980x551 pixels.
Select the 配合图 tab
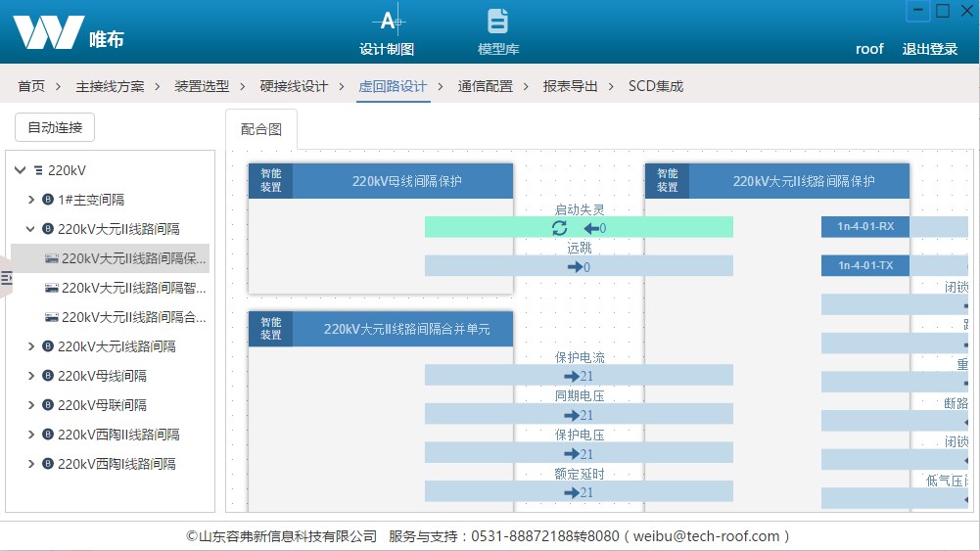coord(260,129)
